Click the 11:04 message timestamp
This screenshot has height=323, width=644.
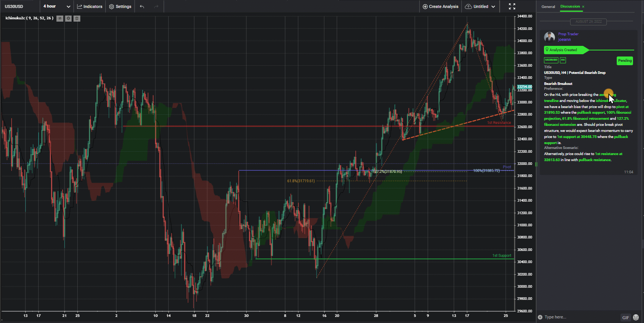point(628,172)
